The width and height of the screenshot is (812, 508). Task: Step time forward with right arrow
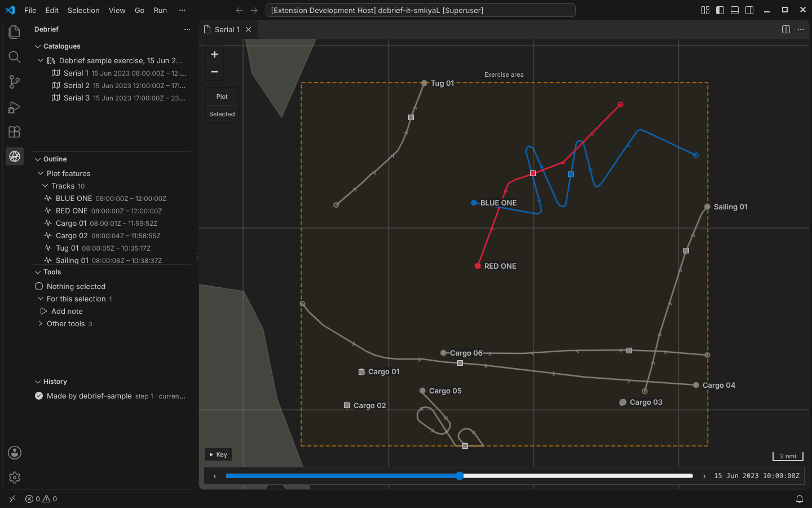[x=704, y=476]
